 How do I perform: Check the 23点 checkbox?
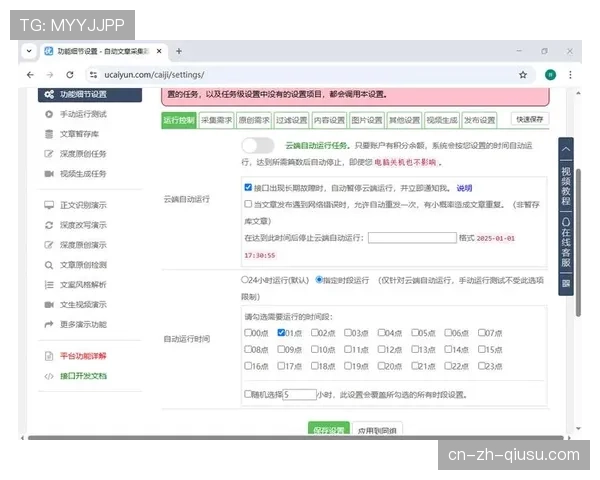[x=482, y=366]
